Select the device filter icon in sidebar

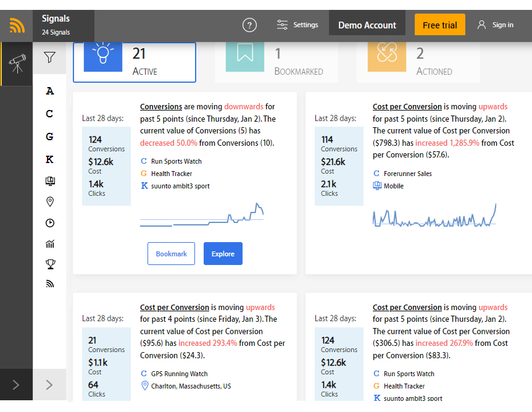tap(50, 181)
